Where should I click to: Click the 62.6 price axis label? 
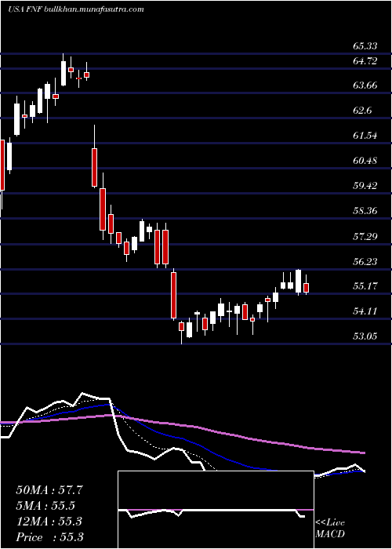[x=362, y=111]
